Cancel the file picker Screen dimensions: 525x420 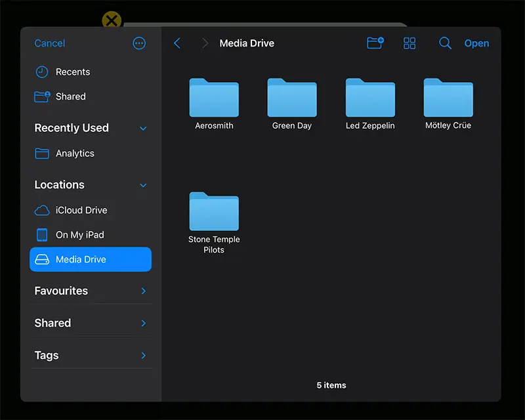[x=50, y=43]
